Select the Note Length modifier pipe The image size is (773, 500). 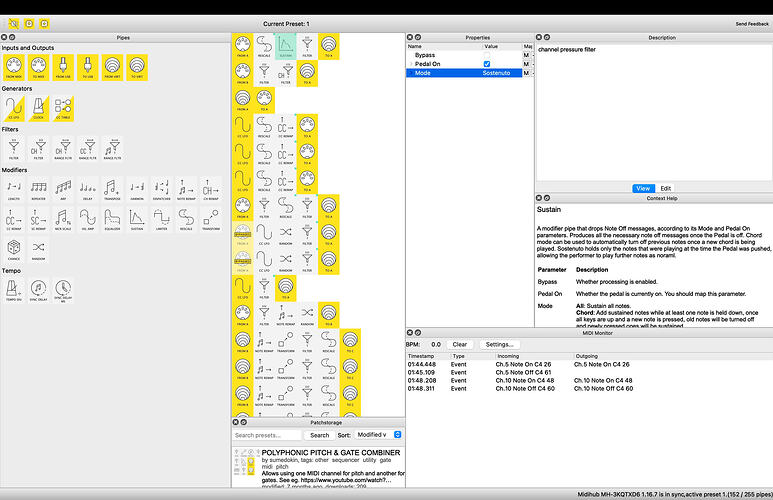pos(14,189)
